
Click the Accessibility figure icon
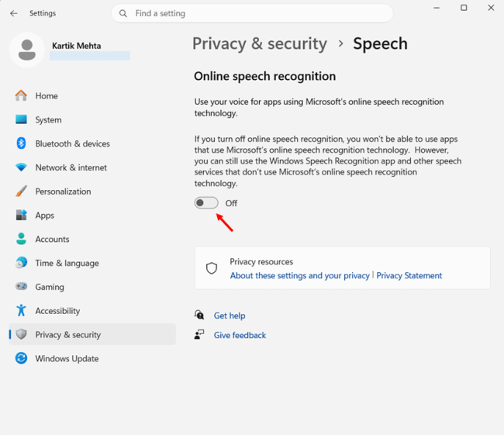pyautogui.click(x=21, y=310)
